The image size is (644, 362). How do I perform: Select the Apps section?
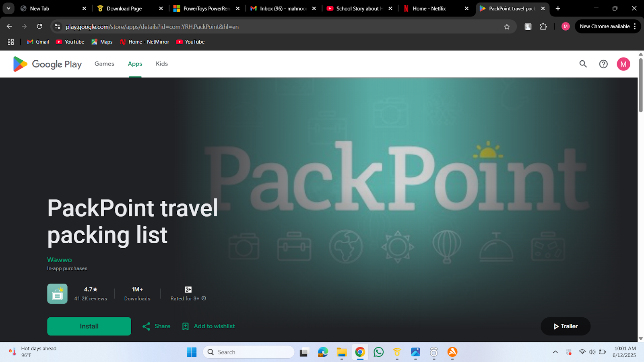pos(135,64)
